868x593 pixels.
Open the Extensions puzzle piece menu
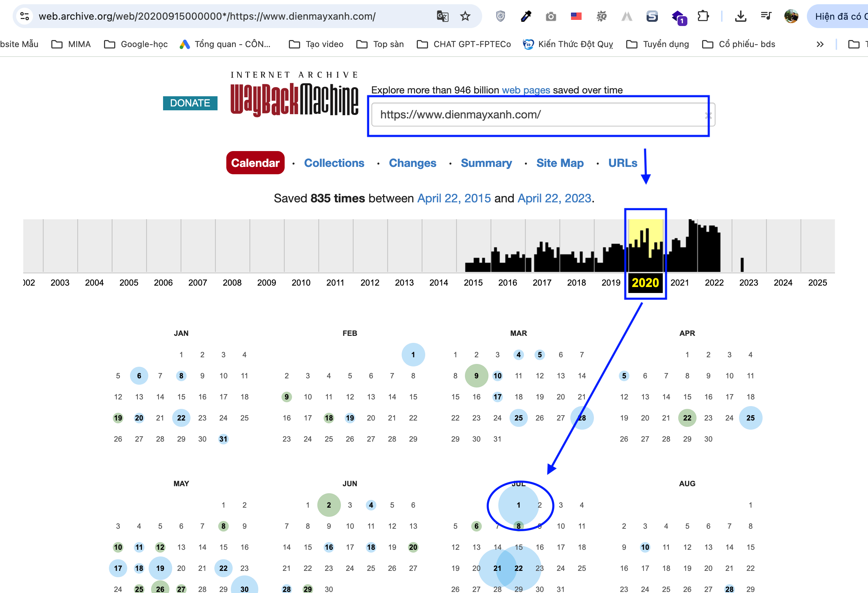pos(702,16)
